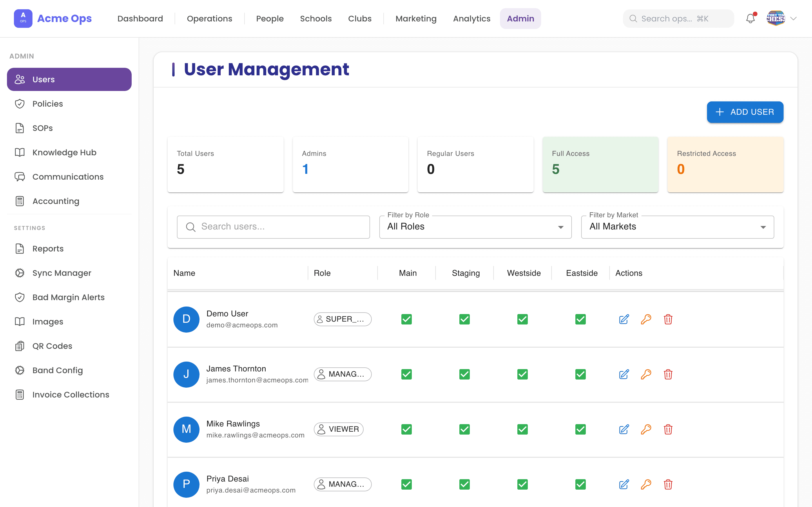Click the ADD USER button
Image resolution: width=812 pixels, height=507 pixels.
click(745, 112)
